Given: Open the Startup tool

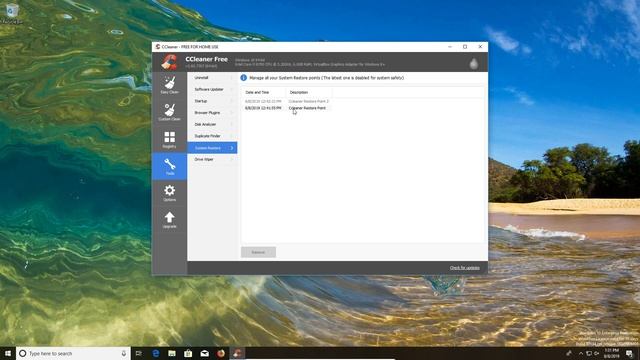Looking at the screenshot, I should click(212, 101).
